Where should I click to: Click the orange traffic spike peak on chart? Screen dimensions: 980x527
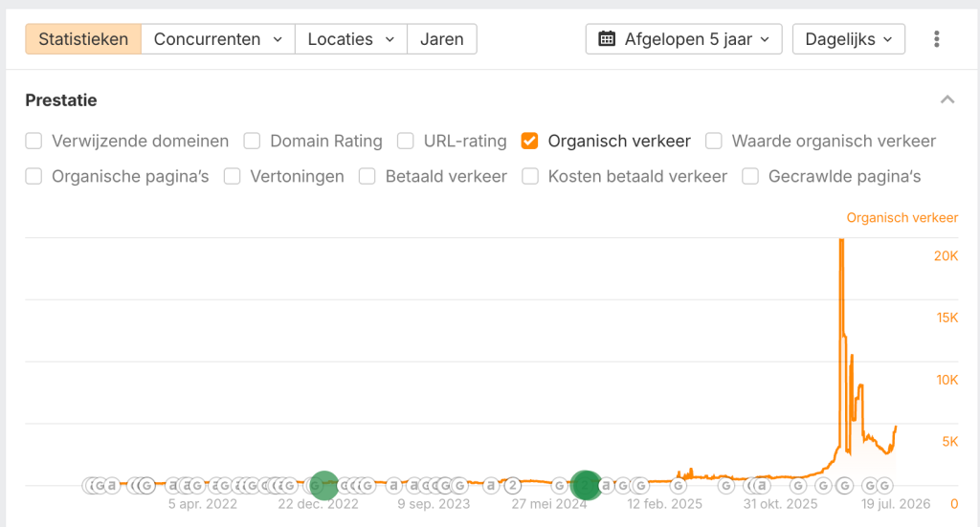(x=842, y=241)
